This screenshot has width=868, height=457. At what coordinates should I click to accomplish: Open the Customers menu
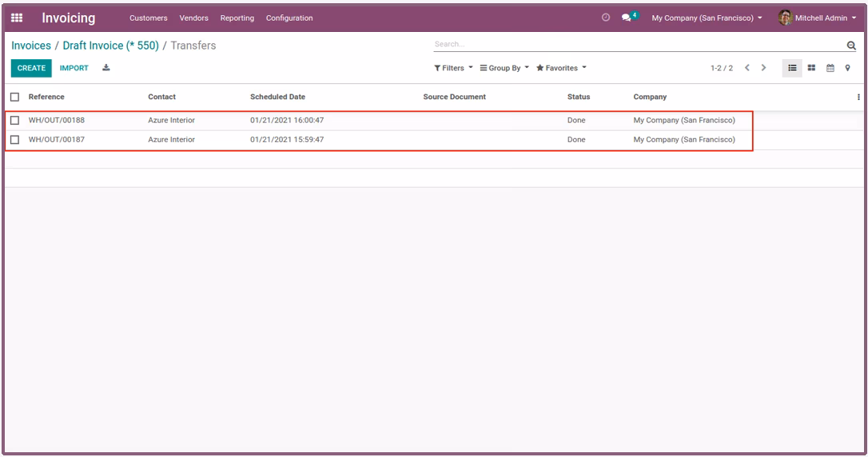[x=149, y=18]
